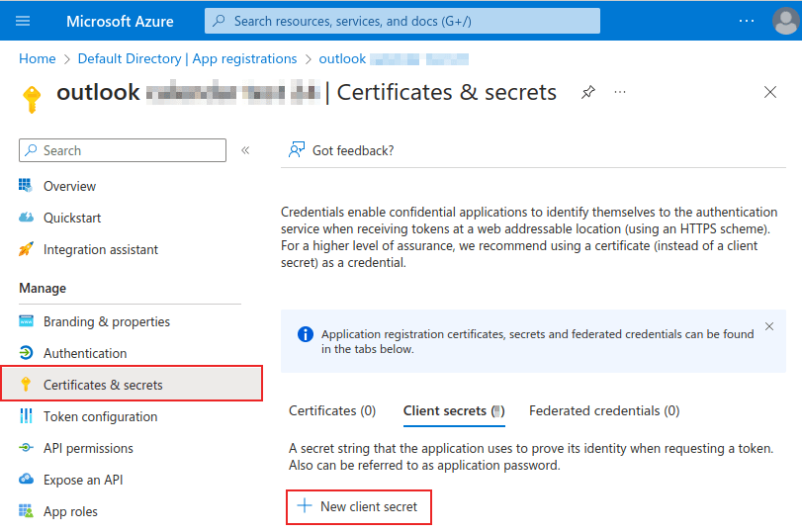802x532 pixels.
Task: Open top bar ellipsis overflow menu
Action: [x=747, y=21]
